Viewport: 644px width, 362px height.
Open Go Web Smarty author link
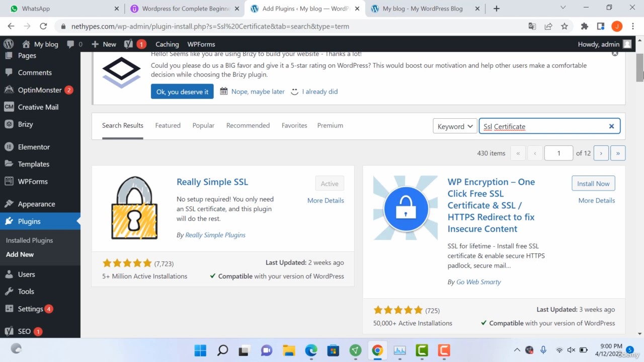coord(478,282)
